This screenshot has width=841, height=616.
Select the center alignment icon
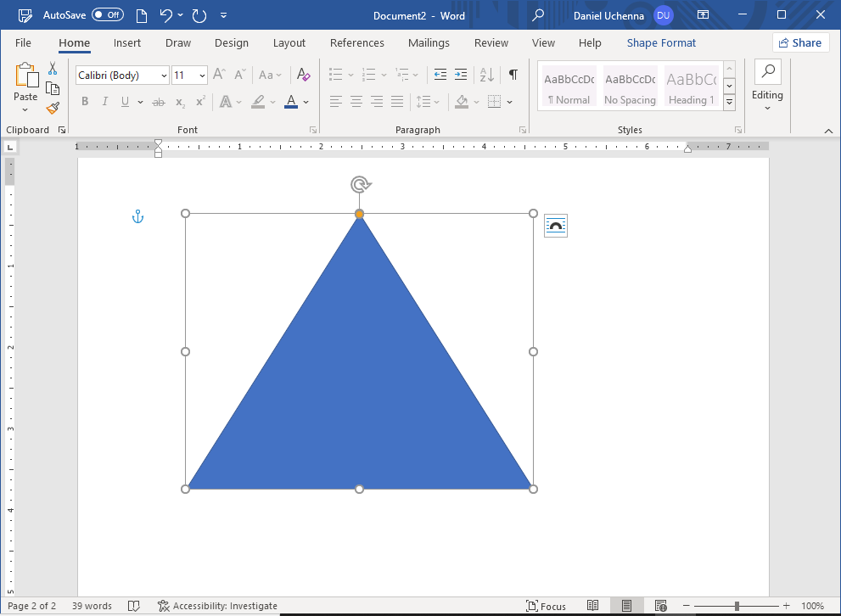[x=356, y=101]
